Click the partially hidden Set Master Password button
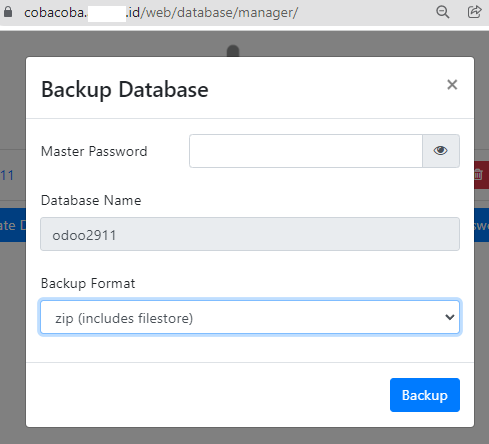Image resolution: width=489 pixels, height=444 pixels. (x=481, y=225)
